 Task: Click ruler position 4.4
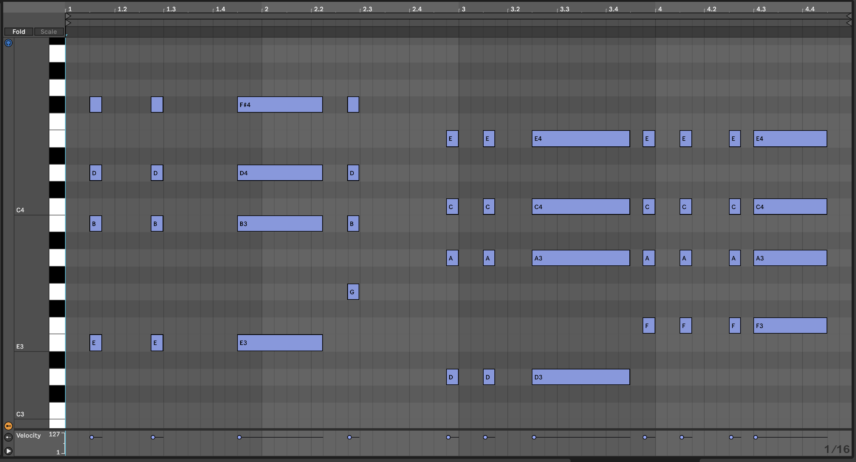(810, 9)
